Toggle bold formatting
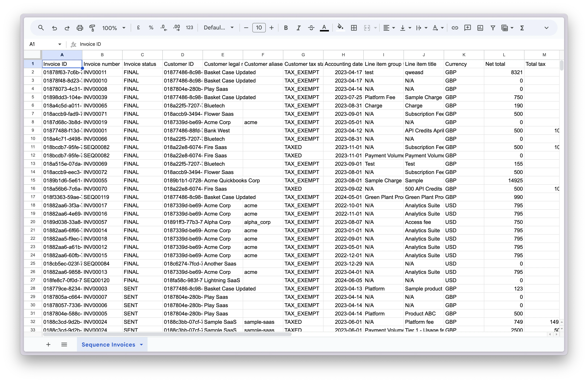 click(x=286, y=28)
